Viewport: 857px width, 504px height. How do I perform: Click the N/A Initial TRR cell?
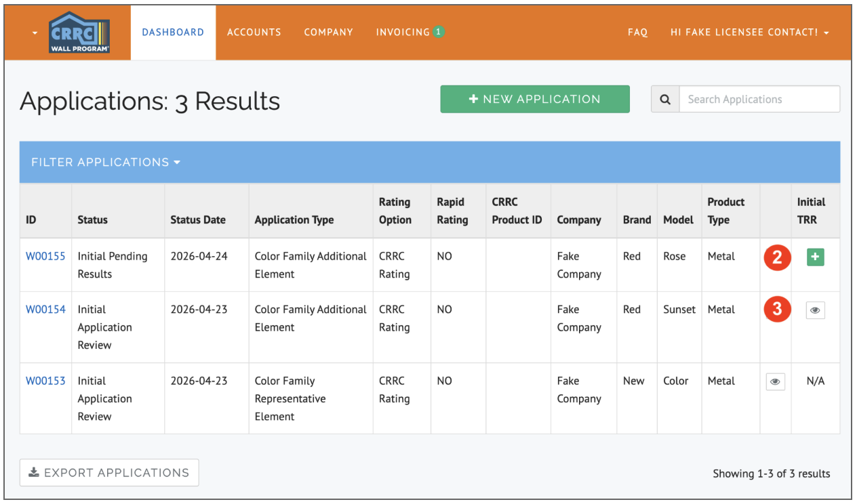(816, 398)
